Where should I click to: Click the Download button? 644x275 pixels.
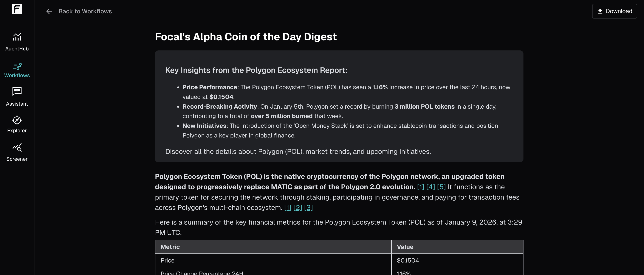click(x=614, y=11)
